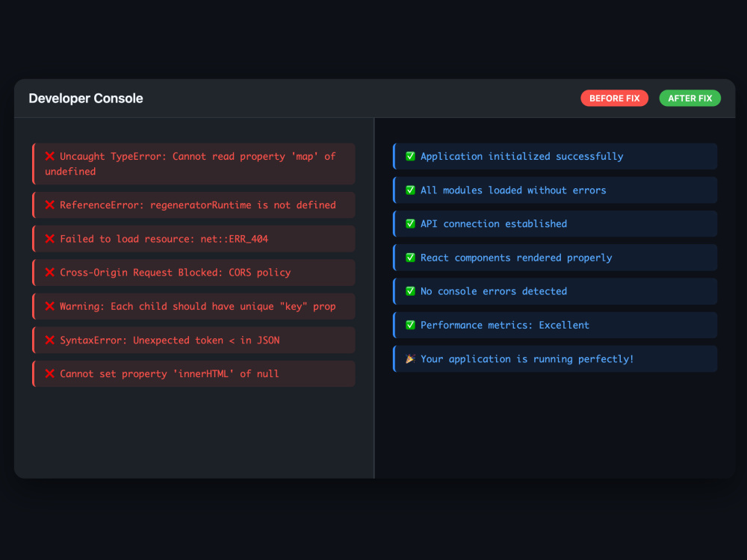Image resolution: width=747 pixels, height=560 pixels.
Task: Select "No console errors detected" text
Action: coord(494,291)
